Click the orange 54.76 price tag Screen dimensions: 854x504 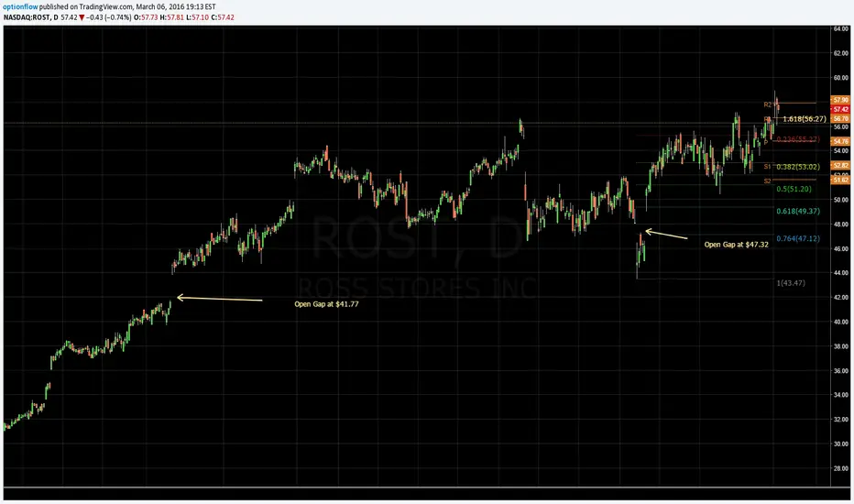tap(840, 142)
